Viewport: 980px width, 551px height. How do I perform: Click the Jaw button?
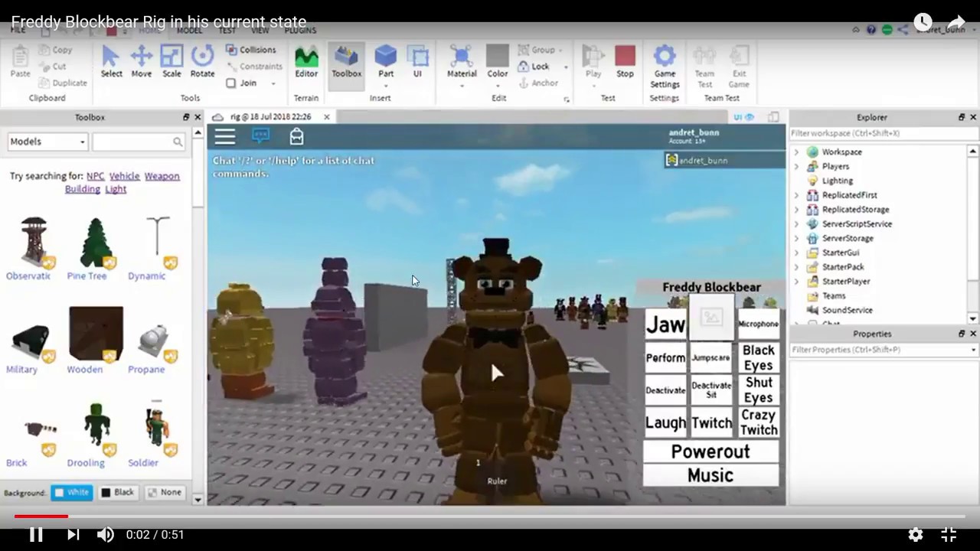(665, 324)
